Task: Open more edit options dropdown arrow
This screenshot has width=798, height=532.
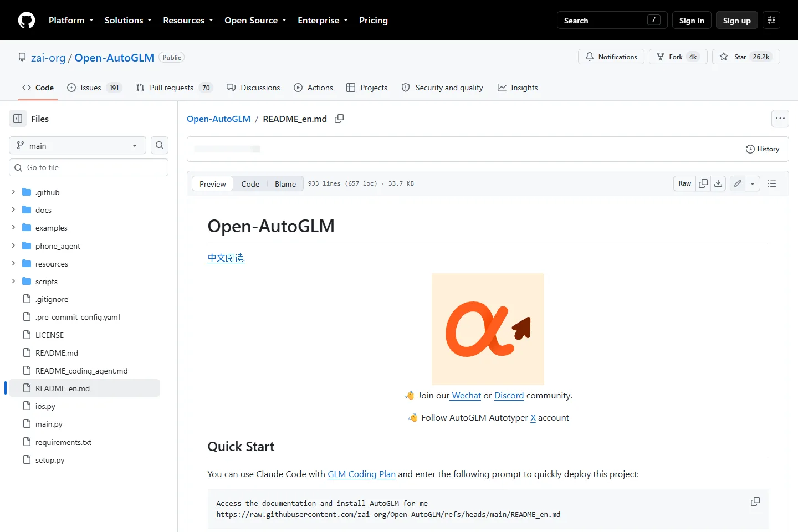Action: tap(753, 183)
